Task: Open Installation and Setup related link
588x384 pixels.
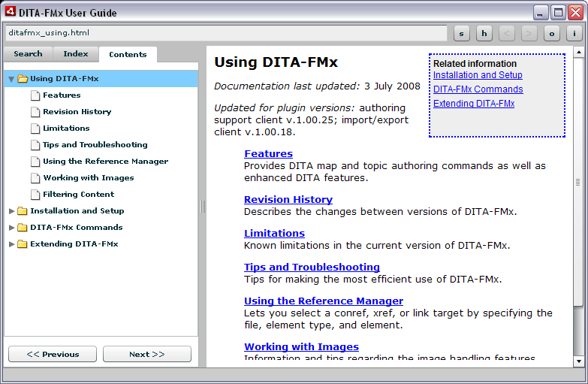Action: point(478,75)
